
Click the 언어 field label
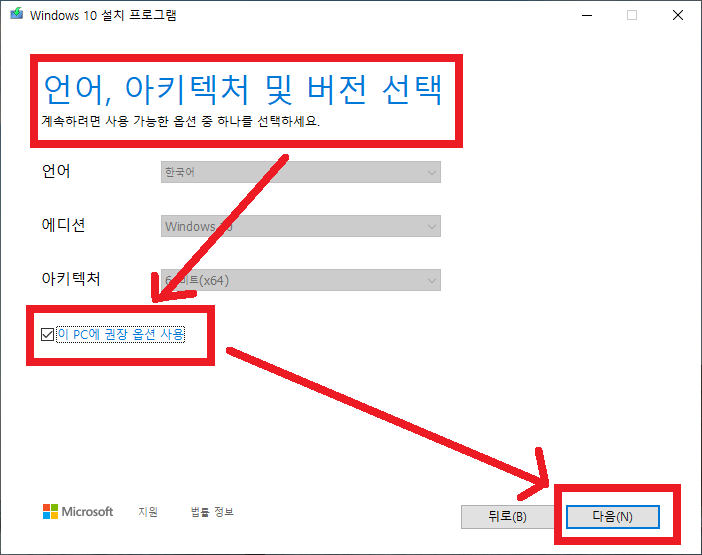pos(56,171)
